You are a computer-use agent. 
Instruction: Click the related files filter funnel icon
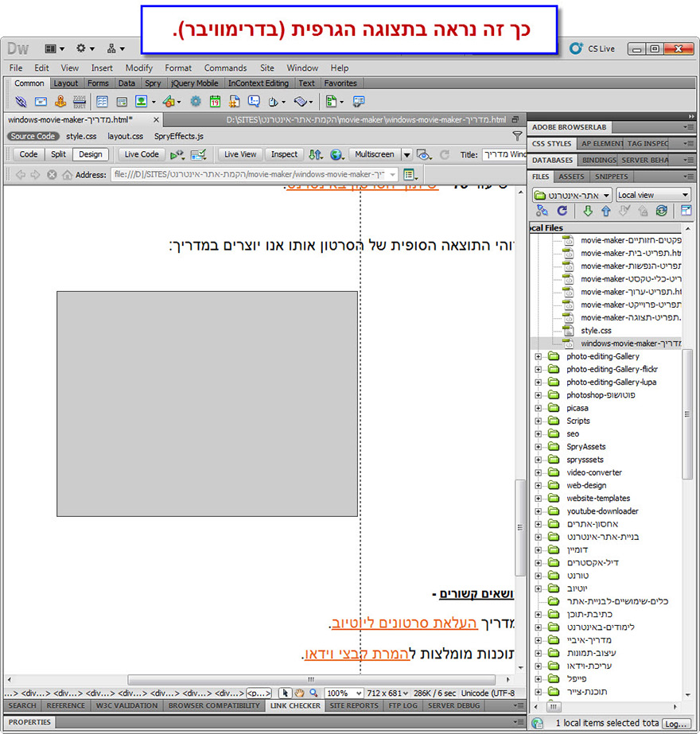tap(517, 136)
